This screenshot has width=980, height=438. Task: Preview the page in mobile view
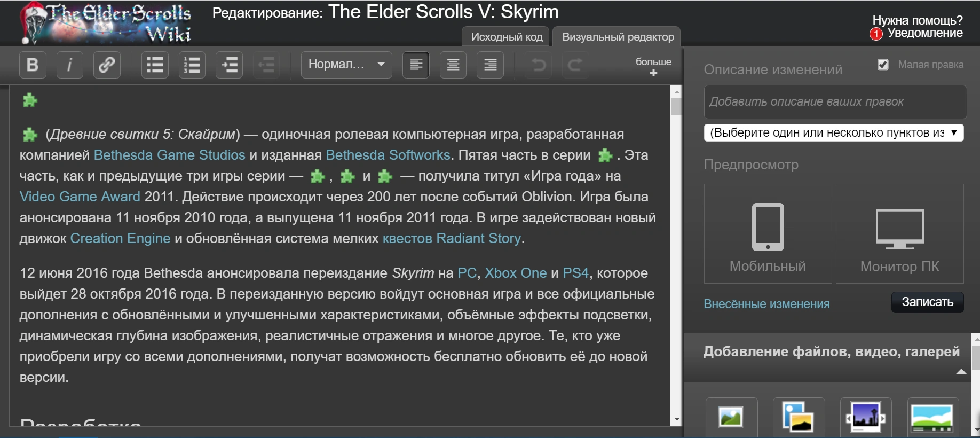(768, 234)
